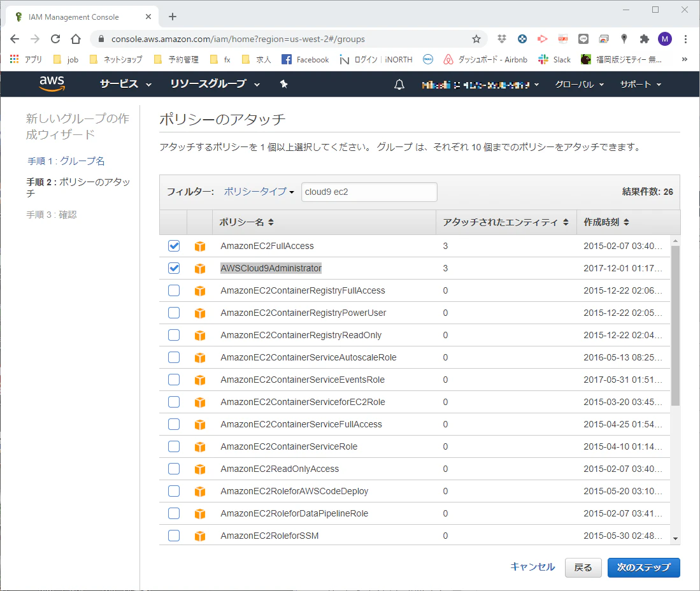
Task: Open the サポート dropdown menu
Action: tap(641, 84)
